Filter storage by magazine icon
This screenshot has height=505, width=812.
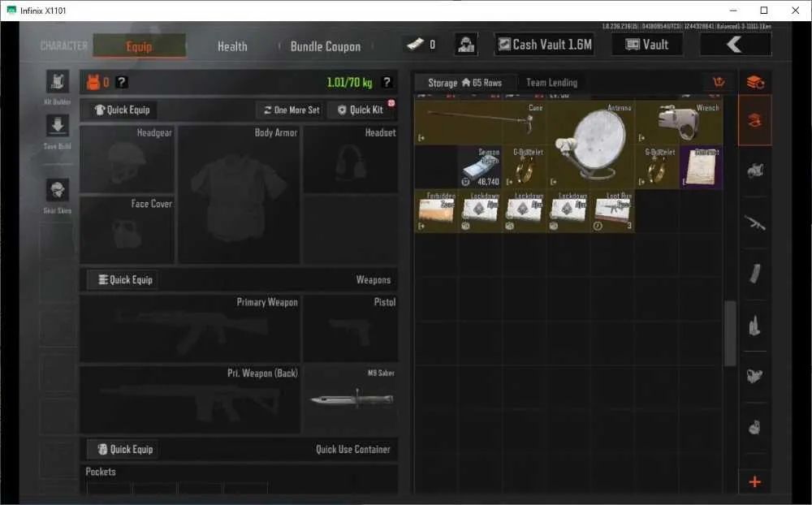click(x=755, y=274)
